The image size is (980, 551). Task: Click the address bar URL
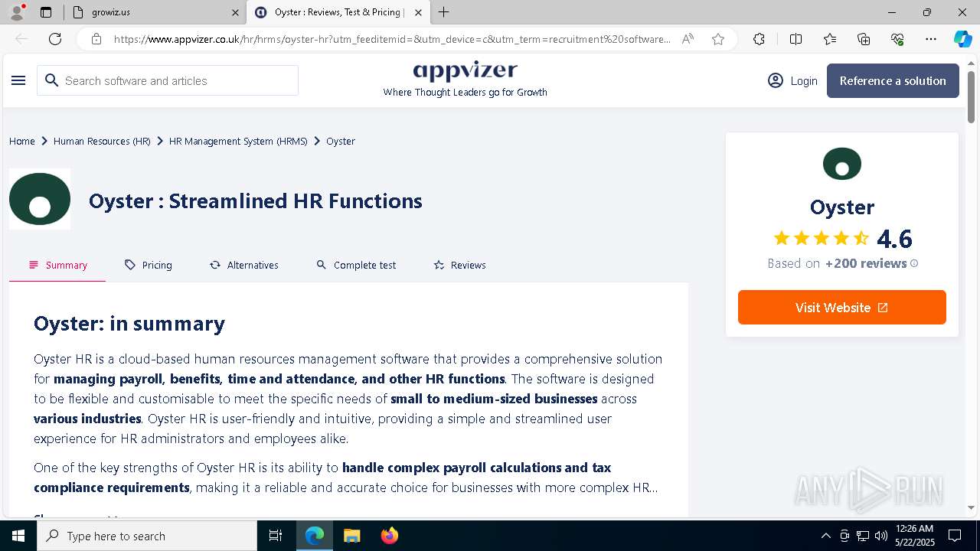tap(392, 39)
